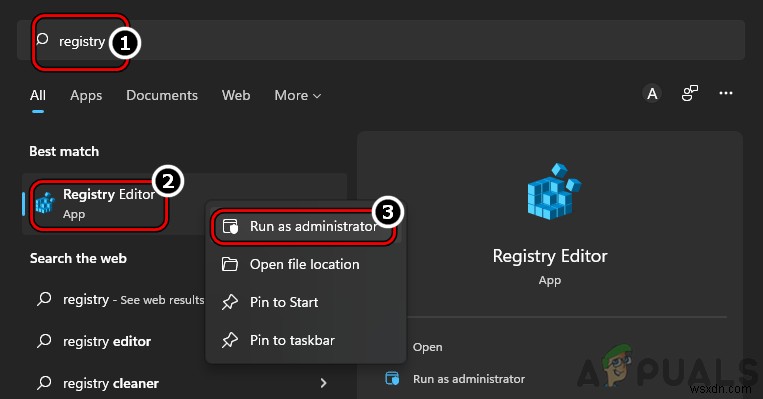
Task: Click search icon beside registry web results
Action: [44, 298]
